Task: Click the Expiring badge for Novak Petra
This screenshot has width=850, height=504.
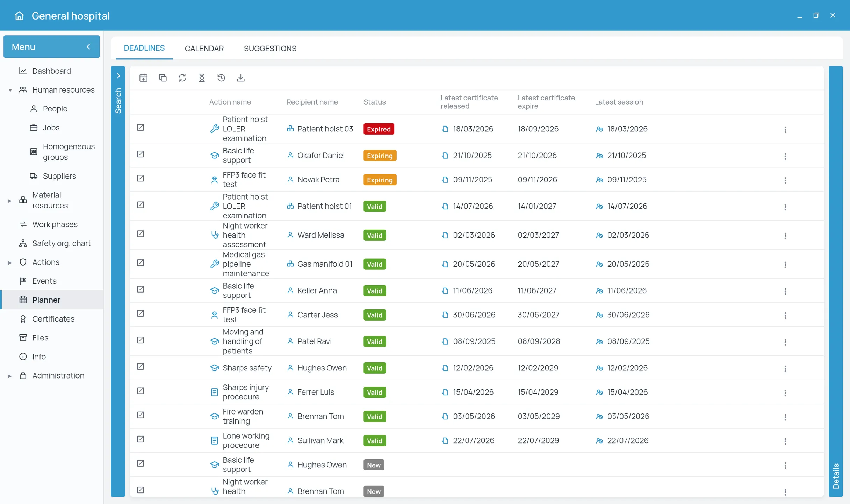Action: (380, 180)
